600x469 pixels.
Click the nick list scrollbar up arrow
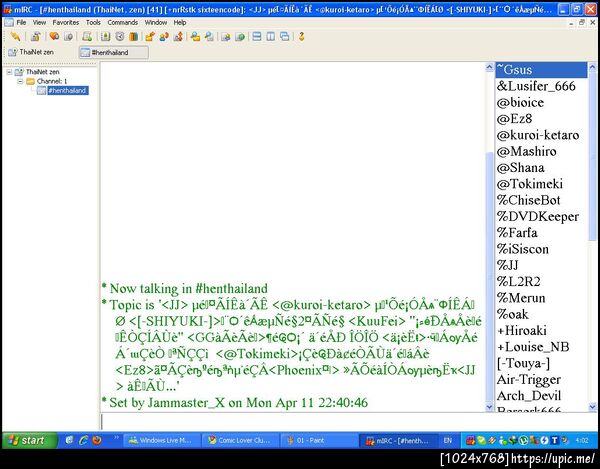592,67
